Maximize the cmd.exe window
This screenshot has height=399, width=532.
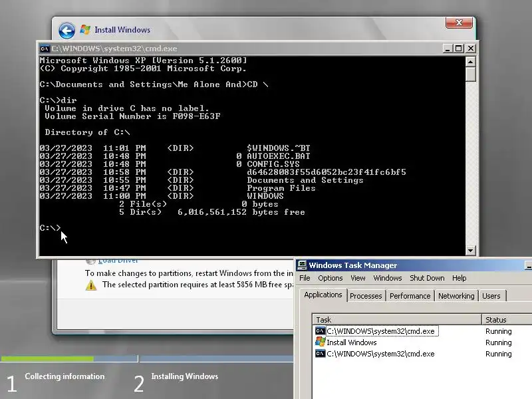[459, 49]
